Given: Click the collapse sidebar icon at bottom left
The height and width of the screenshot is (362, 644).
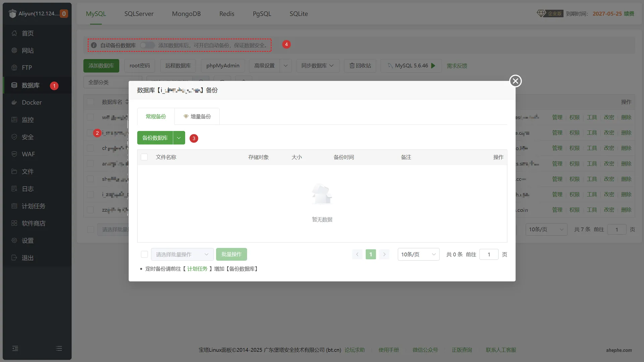Looking at the screenshot, I should tap(15, 349).
